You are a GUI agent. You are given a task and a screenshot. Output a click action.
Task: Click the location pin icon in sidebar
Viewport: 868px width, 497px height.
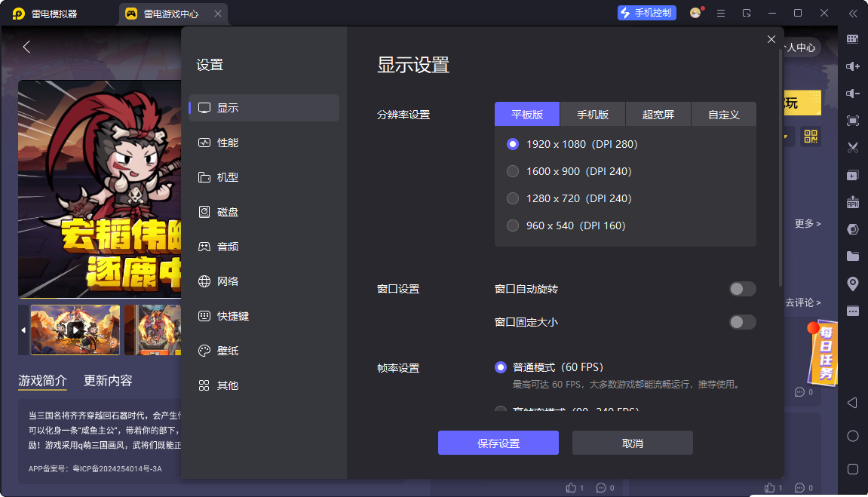[x=853, y=284]
